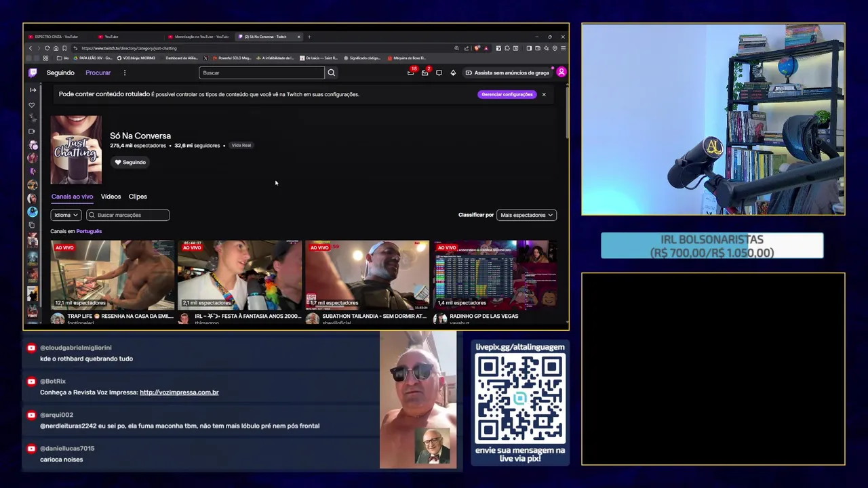Click the Twitch Buscar search field
This screenshot has height=488, width=868.
262,73
